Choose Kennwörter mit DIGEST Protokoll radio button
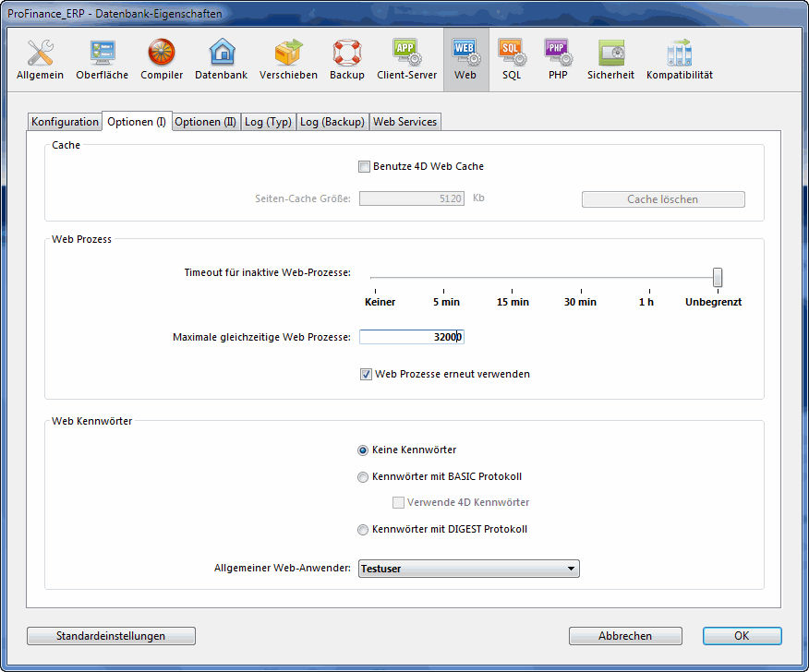809x672 pixels. (x=363, y=530)
